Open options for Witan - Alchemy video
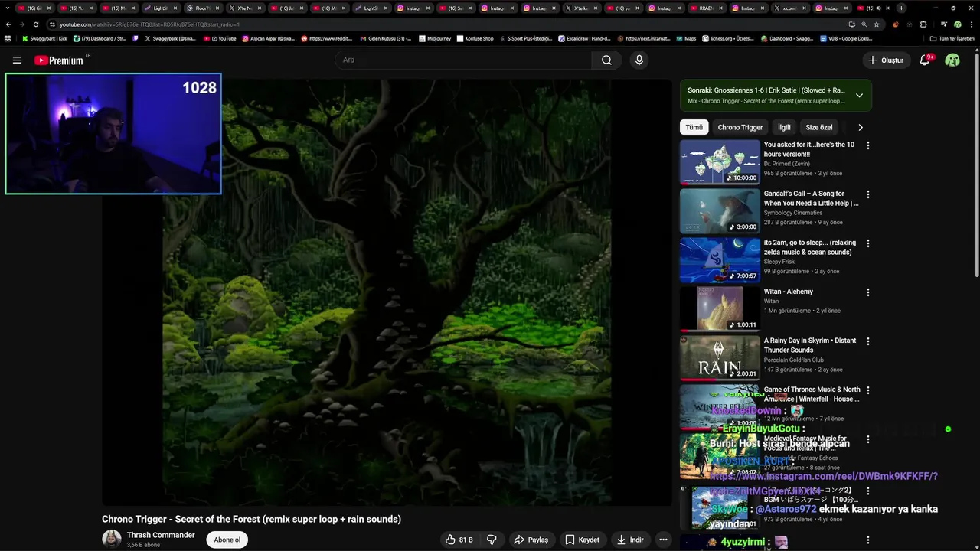The image size is (980, 551). pos(867,292)
